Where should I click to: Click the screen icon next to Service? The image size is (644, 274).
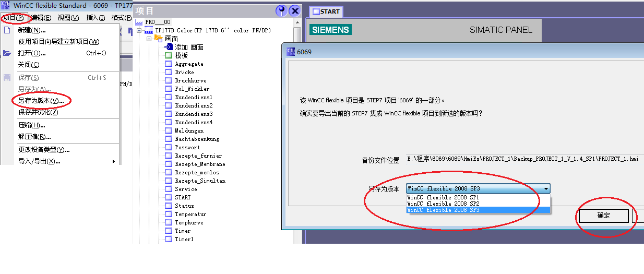(169, 189)
